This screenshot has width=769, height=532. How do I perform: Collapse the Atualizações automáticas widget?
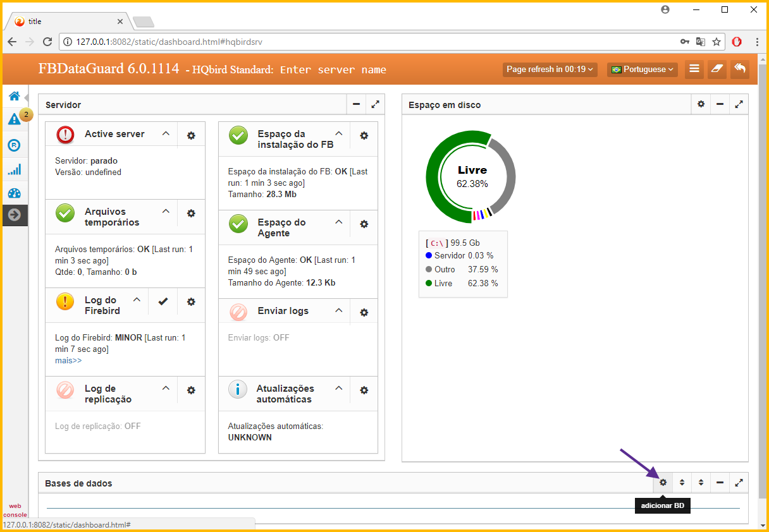pyautogui.click(x=338, y=388)
